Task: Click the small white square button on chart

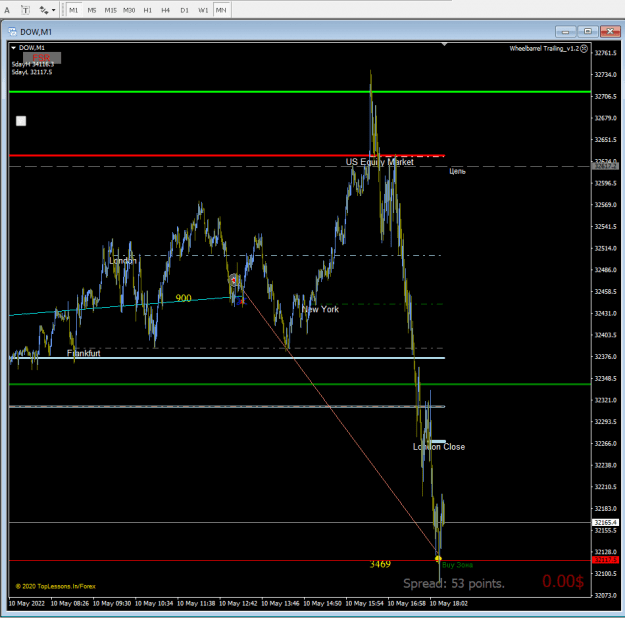Action: pos(21,121)
